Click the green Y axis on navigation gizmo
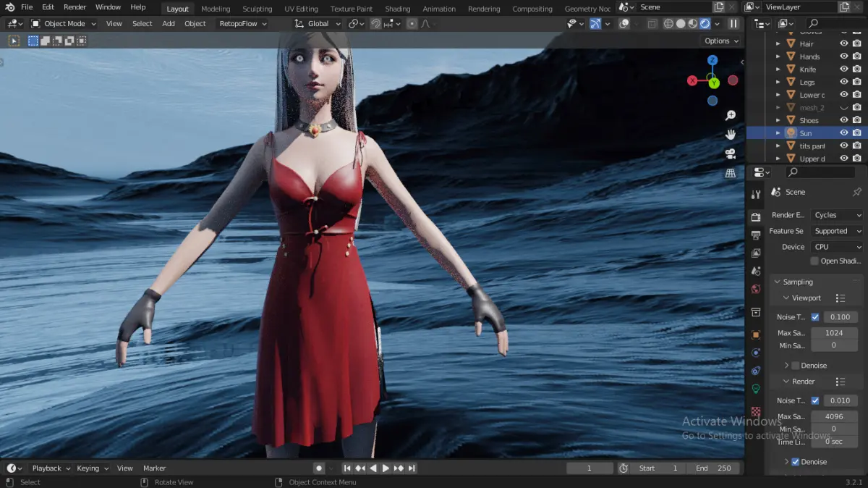The image size is (868, 488). [714, 83]
